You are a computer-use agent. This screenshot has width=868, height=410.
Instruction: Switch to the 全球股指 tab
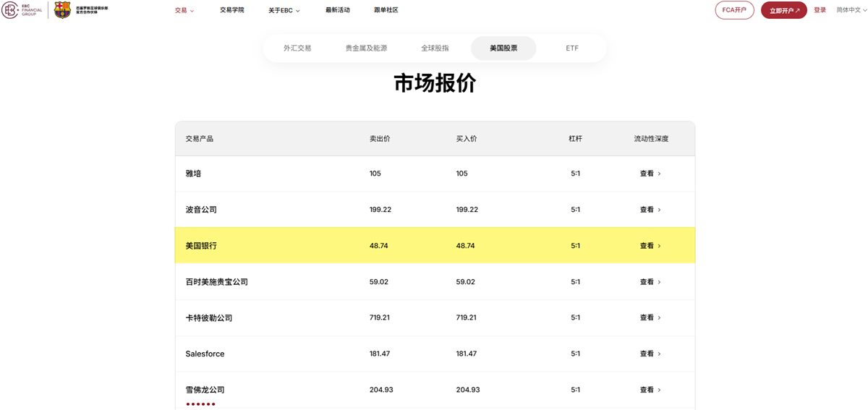(435, 48)
